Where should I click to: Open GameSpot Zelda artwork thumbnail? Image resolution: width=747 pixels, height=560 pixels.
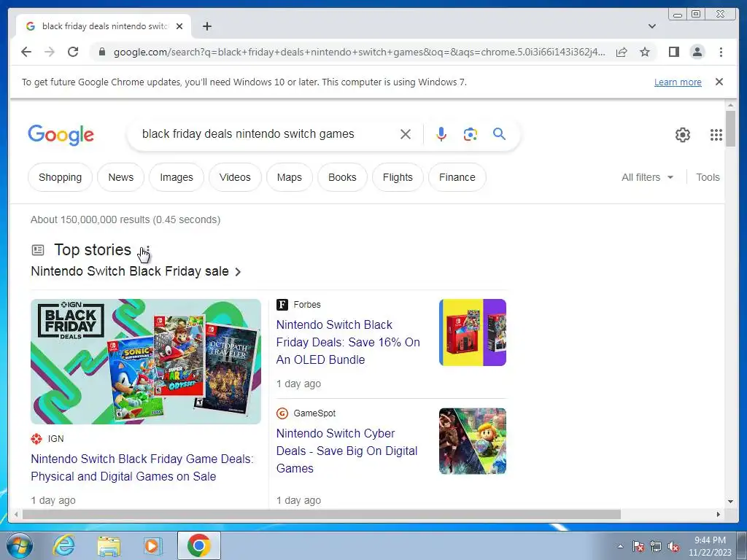(x=473, y=441)
